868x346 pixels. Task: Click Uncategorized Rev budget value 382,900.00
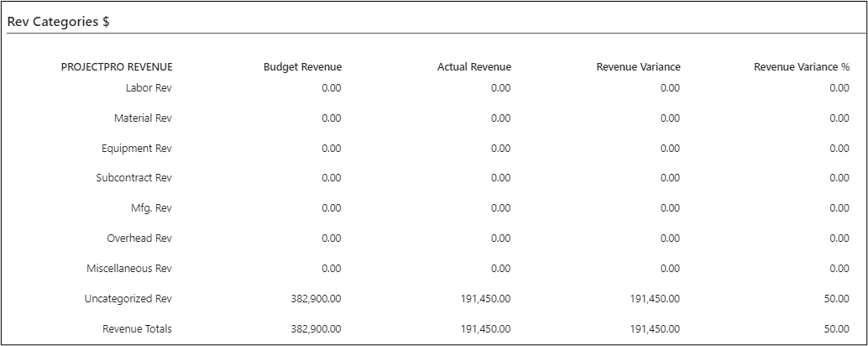click(x=314, y=299)
